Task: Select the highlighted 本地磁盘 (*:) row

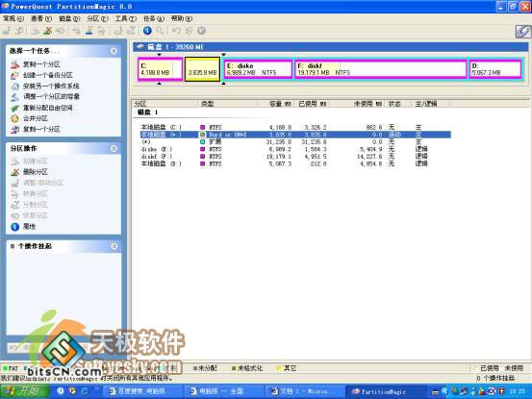Action: coord(295,135)
